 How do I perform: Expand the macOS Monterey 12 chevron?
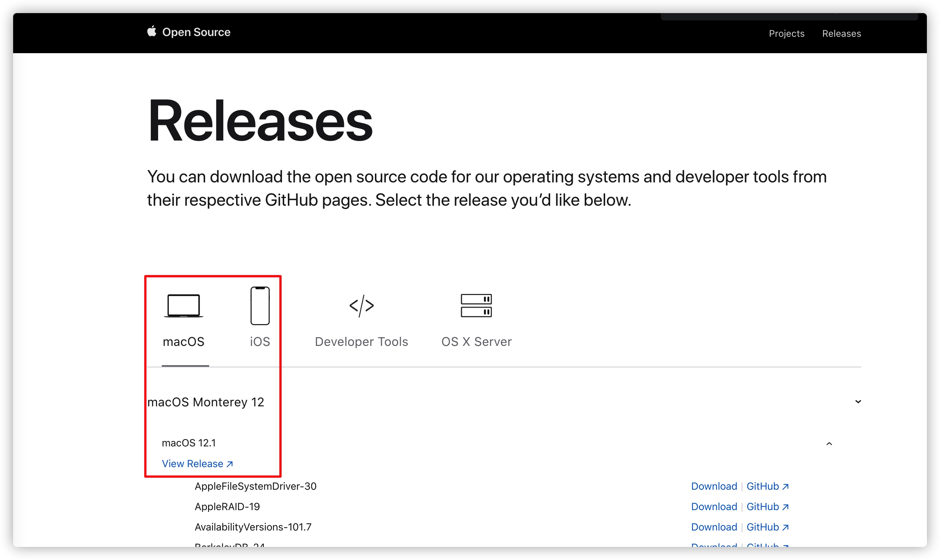(x=858, y=402)
